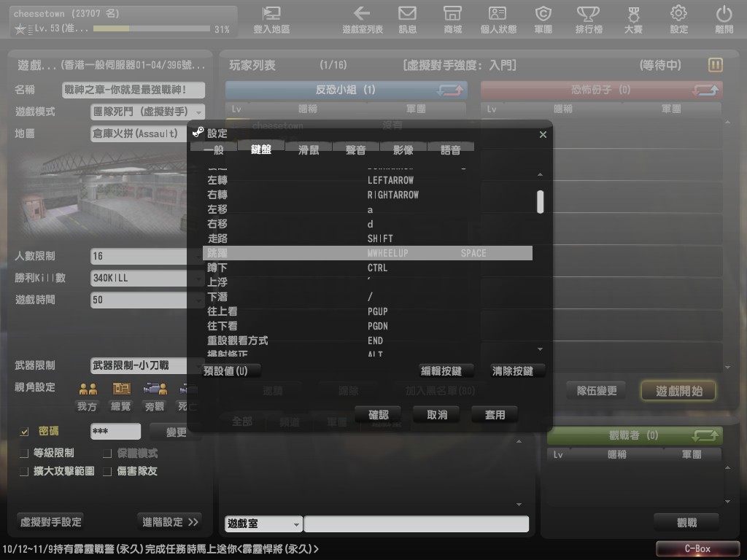The height and width of the screenshot is (560, 747).
Task: Click the Steam logo in 設定 dialog title
Action: coord(198,133)
